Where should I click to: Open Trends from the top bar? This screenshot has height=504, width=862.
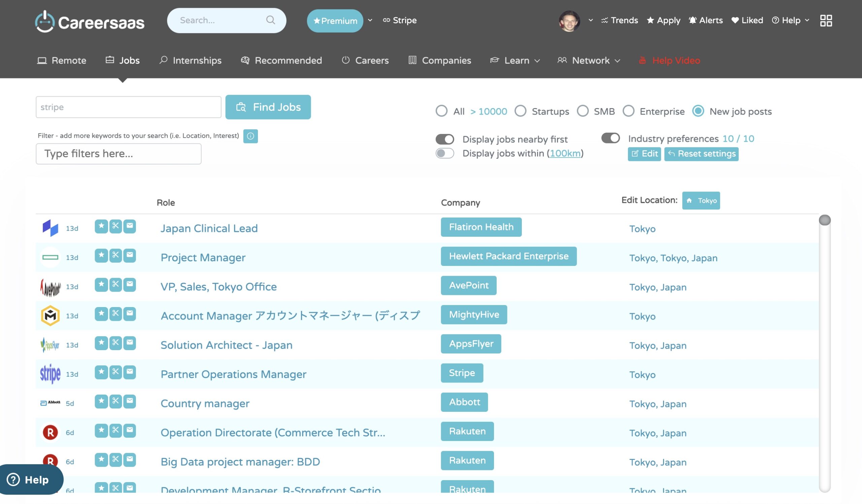(620, 21)
